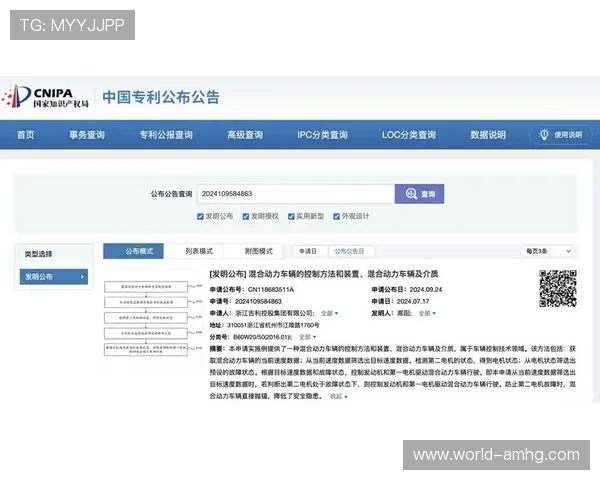Screen dimensions: 600x480
Task: Open the 高级查询 menu item
Action: (x=245, y=135)
